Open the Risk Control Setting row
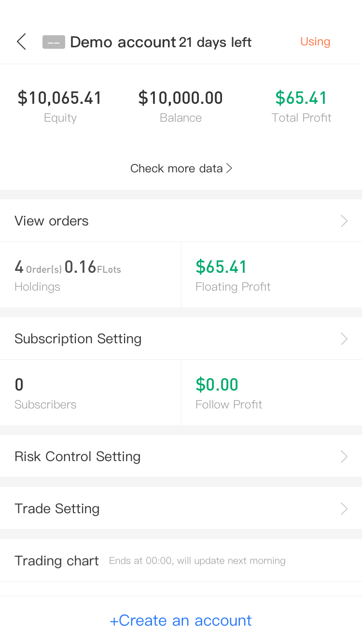Viewport: 362px width, 644px height. 181,456
